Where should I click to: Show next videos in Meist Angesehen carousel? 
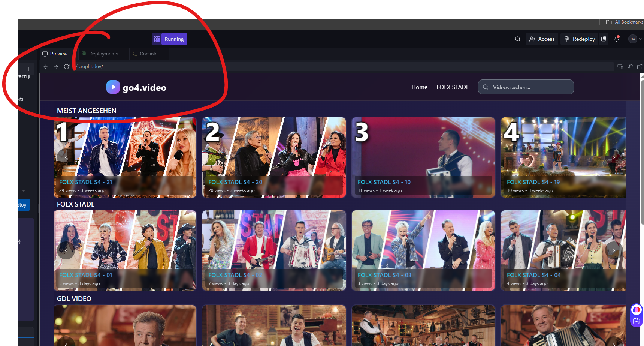click(614, 157)
